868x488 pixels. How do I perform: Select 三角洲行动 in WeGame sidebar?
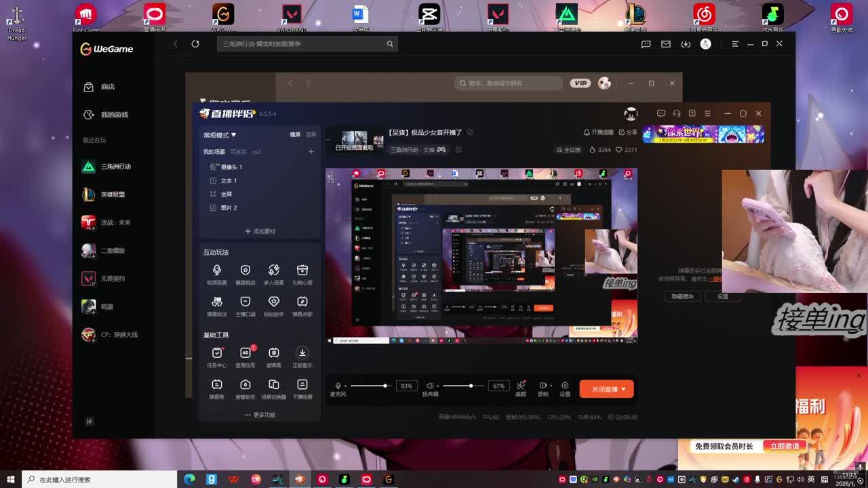pyautogui.click(x=115, y=167)
